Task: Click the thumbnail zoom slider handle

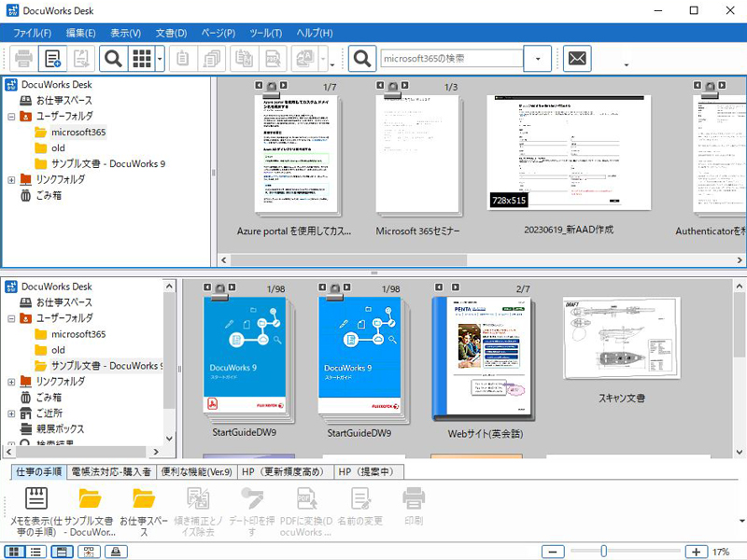Action: (x=603, y=552)
